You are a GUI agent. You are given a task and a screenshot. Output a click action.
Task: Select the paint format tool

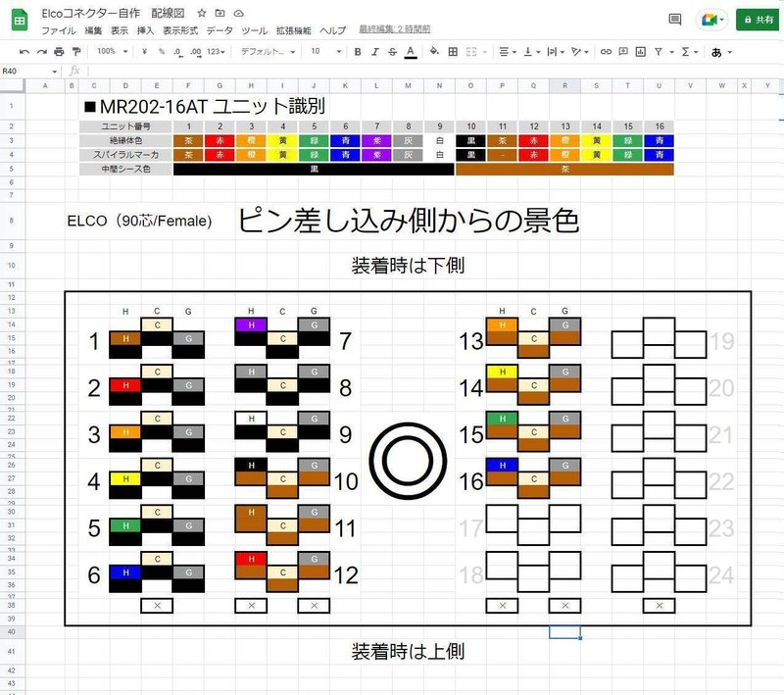[x=76, y=51]
